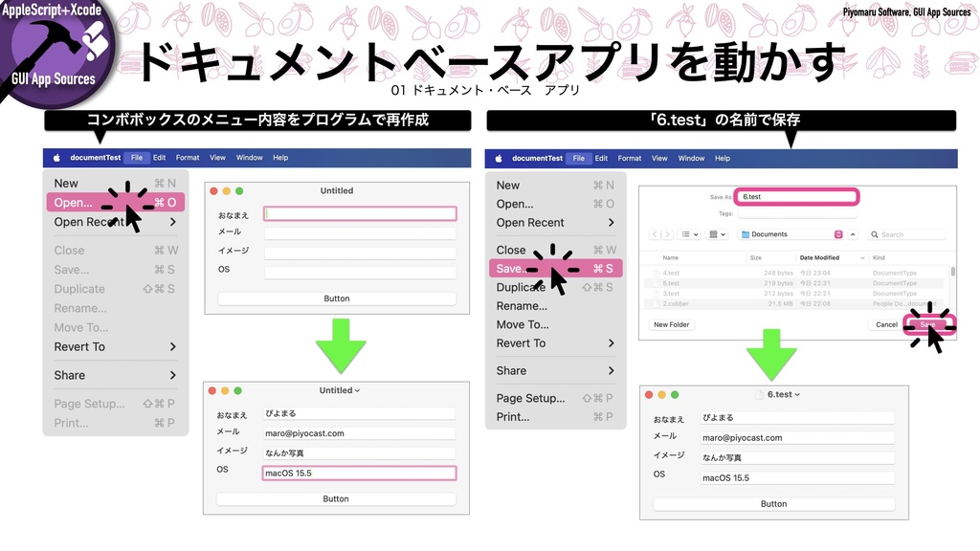Viewport: 980px width, 551px height.
Task: Click the document icon beside 4.test
Action: tap(657, 273)
